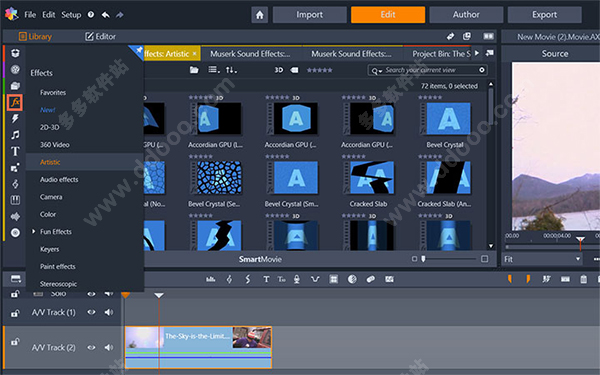Close the Effects: Artistic tab
600x375 pixels.
coord(194,54)
